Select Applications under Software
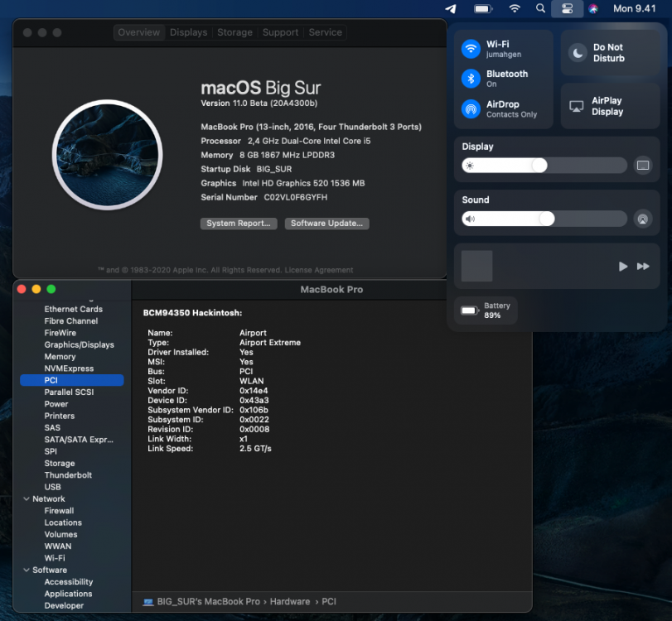The height and width of the screenshot is (621, 672). coord(68,594)
